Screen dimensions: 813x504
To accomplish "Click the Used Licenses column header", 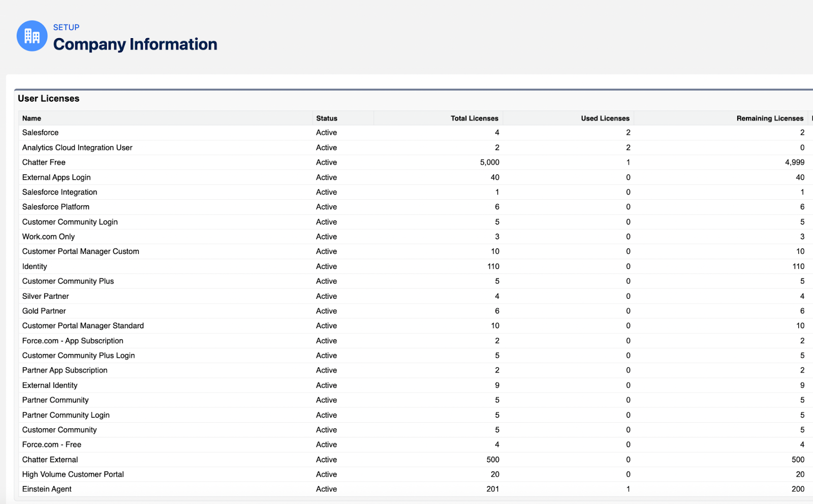I will [x=605, y=118].
